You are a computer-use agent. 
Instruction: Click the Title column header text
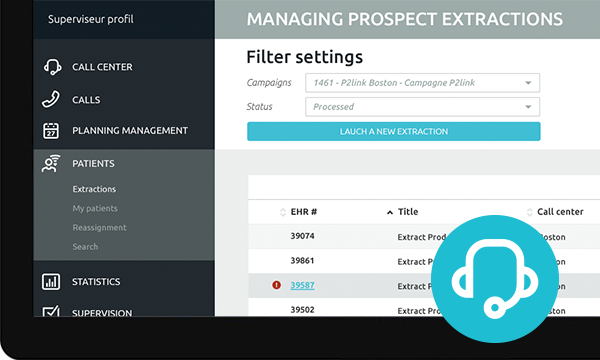(408, 212)
